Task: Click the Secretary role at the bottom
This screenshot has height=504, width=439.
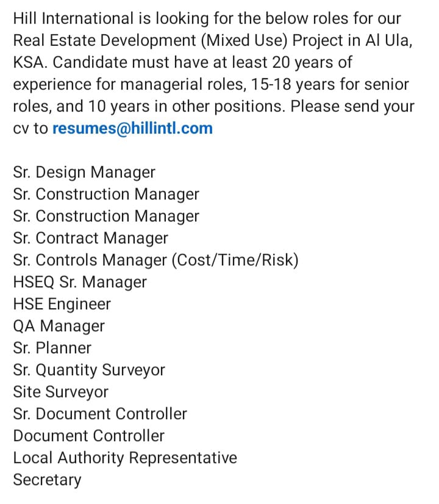Action: [x=47, y=480]
